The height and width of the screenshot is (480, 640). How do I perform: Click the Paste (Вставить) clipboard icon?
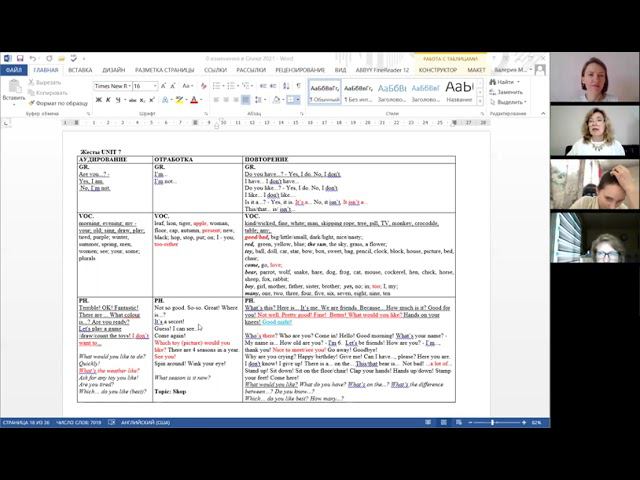pos(15,86)
